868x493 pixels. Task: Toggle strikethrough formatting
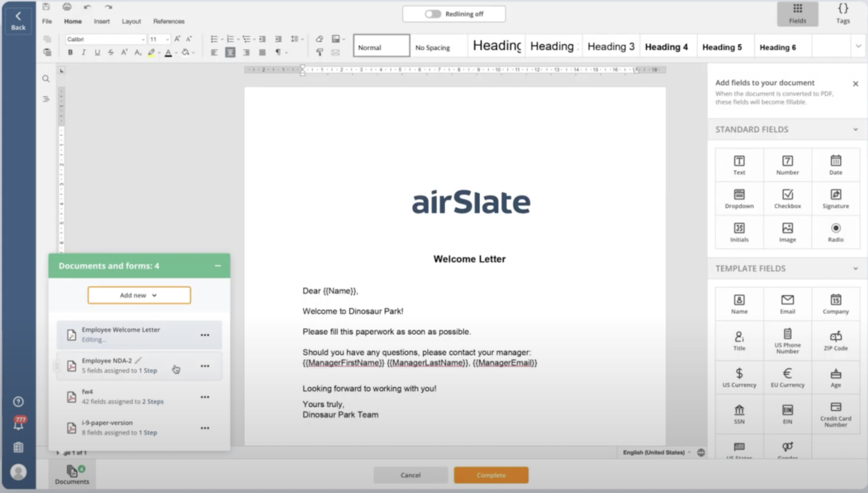110,53
